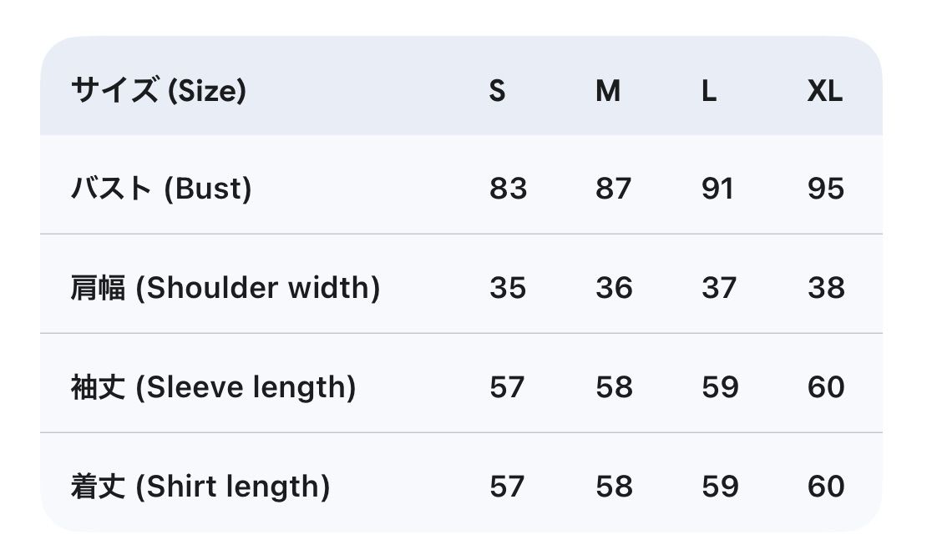
Task: Click the バスト (Bust) row label
Action: pyautogui.click(x=161, y=189)
